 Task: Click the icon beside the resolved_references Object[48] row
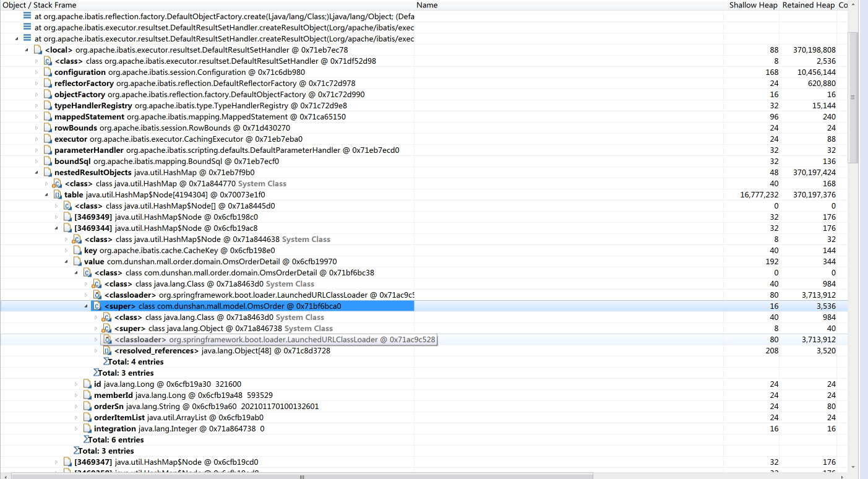[x=107, y=351]
